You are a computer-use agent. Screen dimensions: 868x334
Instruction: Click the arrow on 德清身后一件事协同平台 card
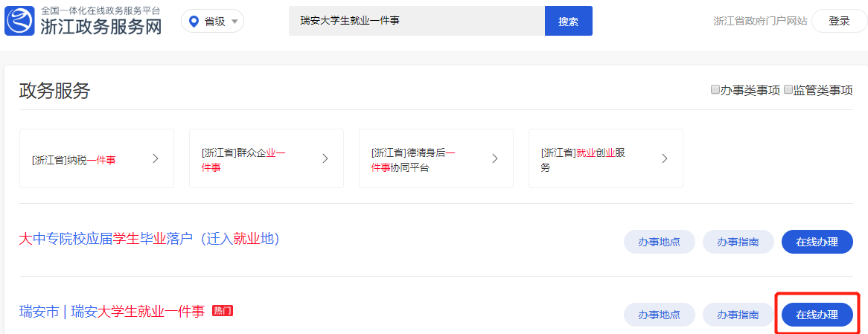[x=495, y=158]
